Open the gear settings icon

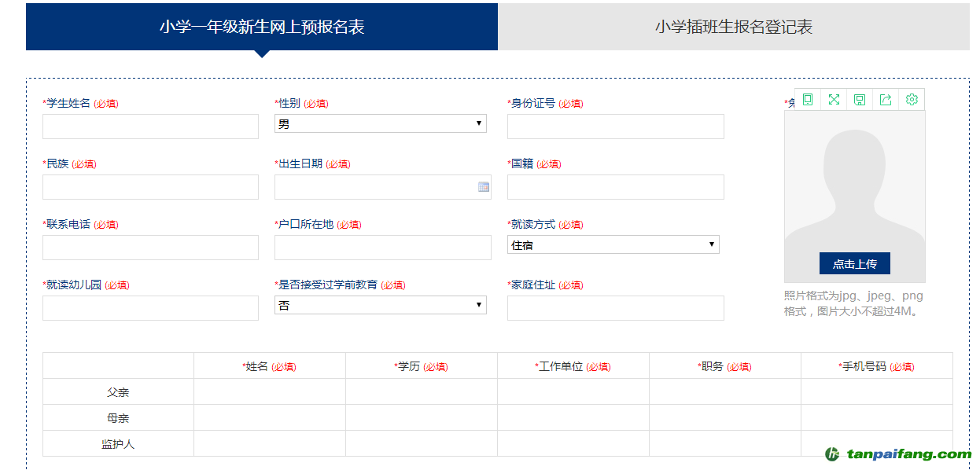pyautogui.click(x=912, y=100)
